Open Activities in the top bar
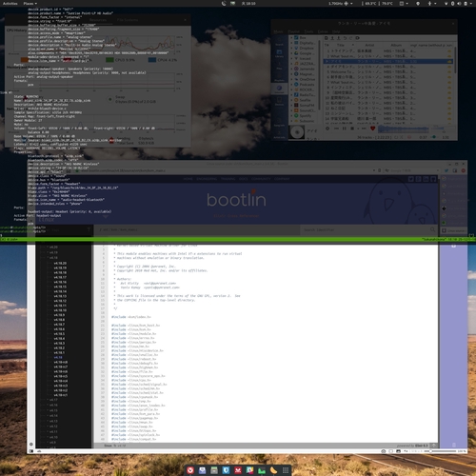 10,4
